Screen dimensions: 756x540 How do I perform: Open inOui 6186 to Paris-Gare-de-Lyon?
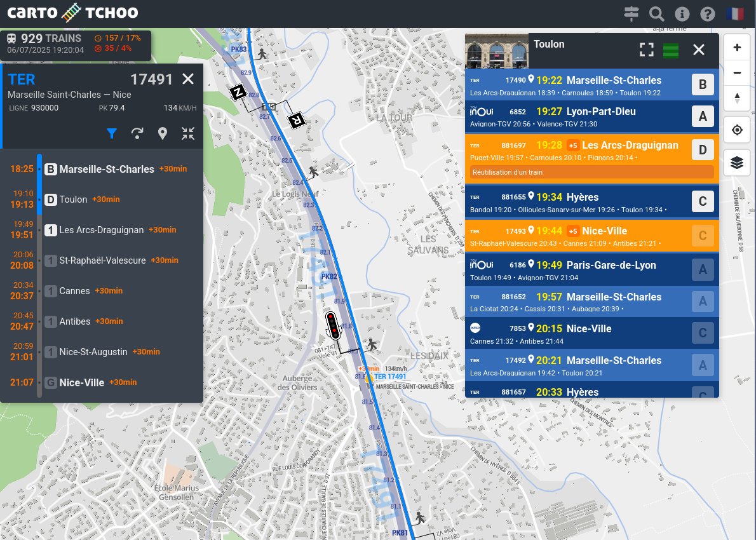click(x=591, y=270)
